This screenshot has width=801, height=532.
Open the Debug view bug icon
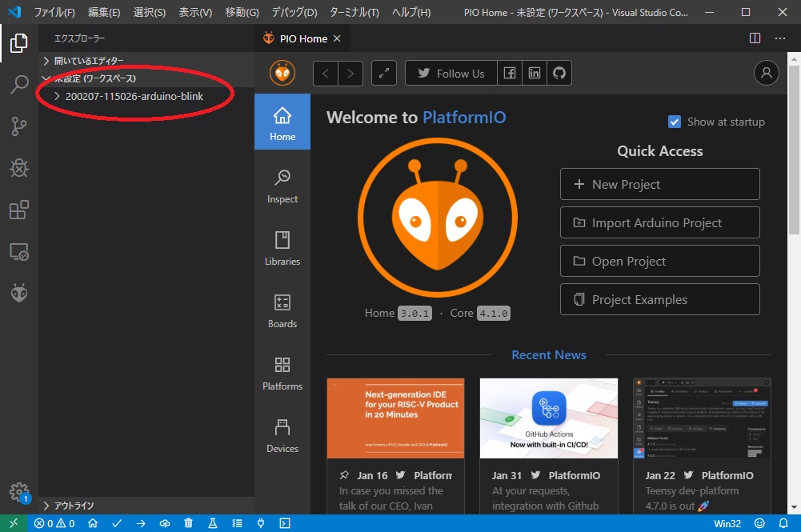point(19,168)
